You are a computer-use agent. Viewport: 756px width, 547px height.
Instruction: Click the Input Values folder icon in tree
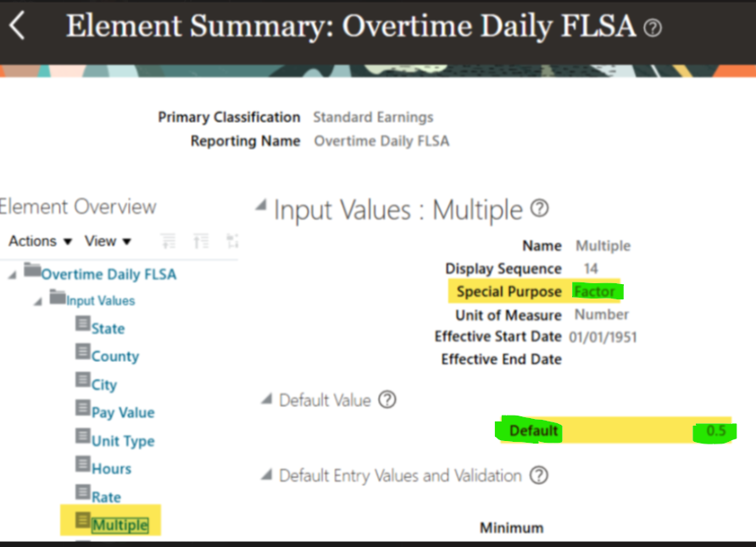click(58, 297)
